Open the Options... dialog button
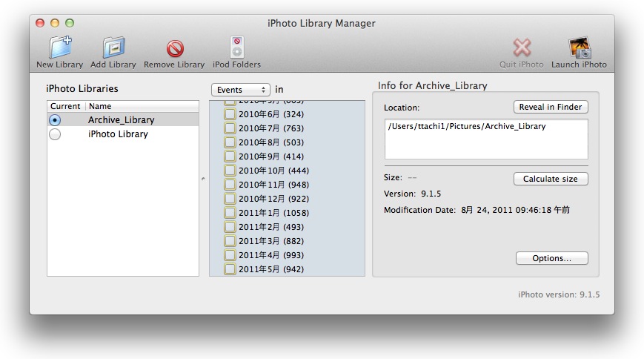The width and height of the screenshot is (644, 359). point(551,259)
